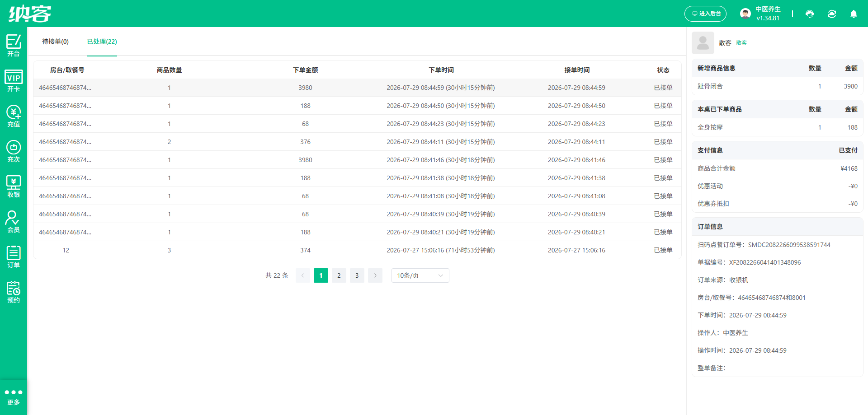The height and width of the screenshot is (415, 868).
Task: Click the 已支付 payment status
Action: click(848, 150)
